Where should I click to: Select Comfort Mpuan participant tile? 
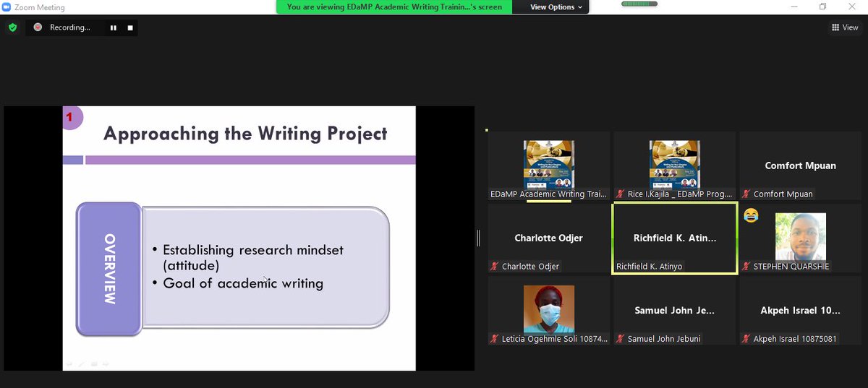click(800, 166)
